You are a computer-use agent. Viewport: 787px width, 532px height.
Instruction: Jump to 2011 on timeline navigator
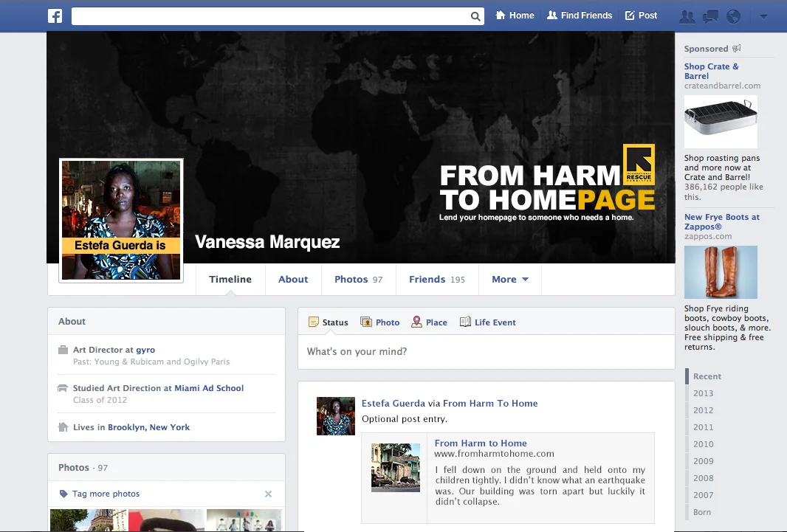[x=703, y=427]
